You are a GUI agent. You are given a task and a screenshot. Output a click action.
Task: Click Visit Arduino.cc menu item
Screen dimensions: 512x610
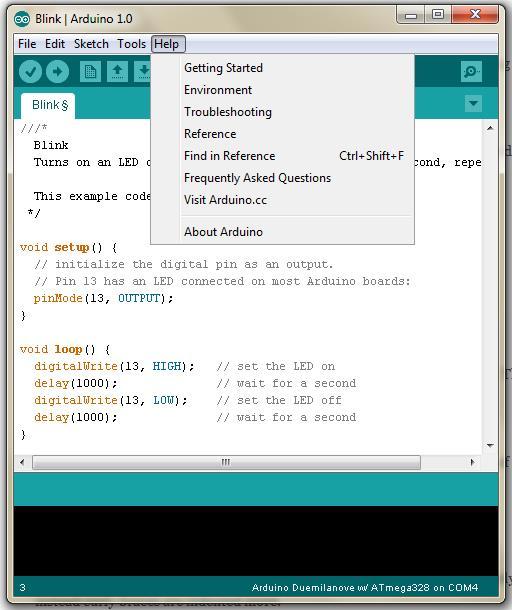coord(282,200)
